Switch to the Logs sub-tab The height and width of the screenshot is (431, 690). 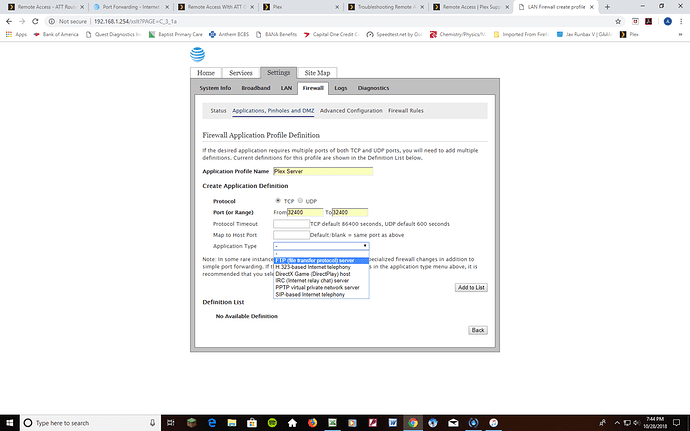tap(341, 88)
